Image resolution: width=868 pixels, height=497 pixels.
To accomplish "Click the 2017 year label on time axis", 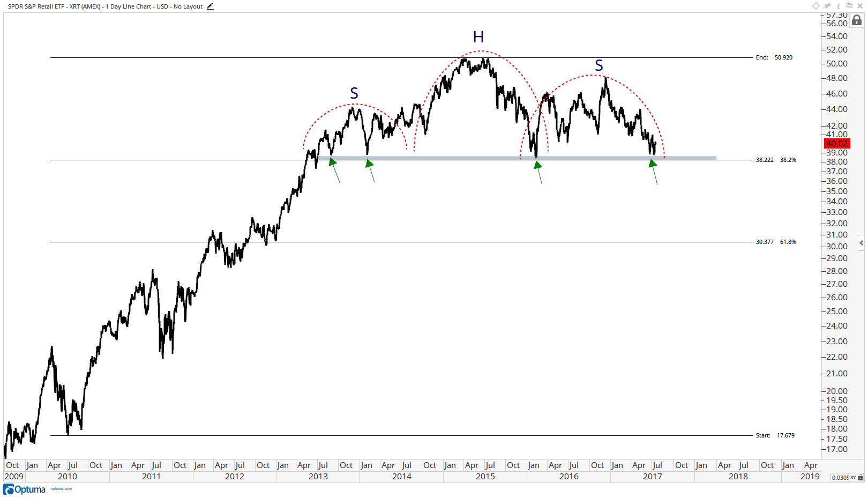I will pos(653,476).
